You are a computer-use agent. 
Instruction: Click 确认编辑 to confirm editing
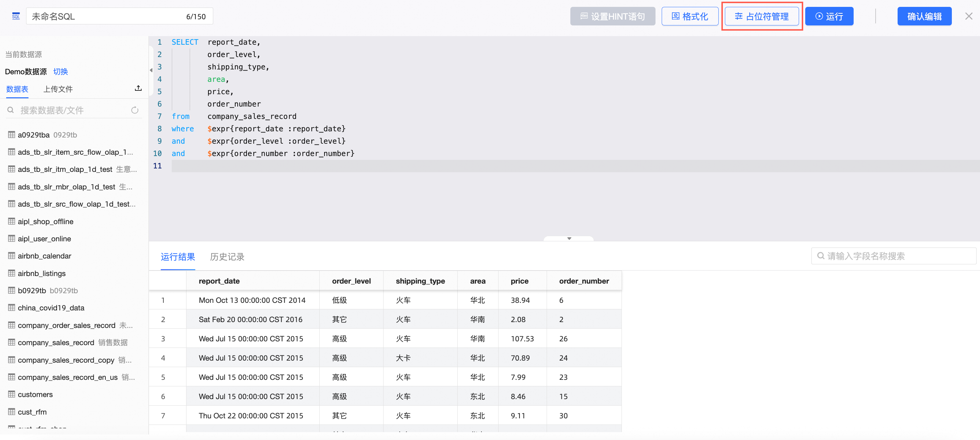point(924,16)
